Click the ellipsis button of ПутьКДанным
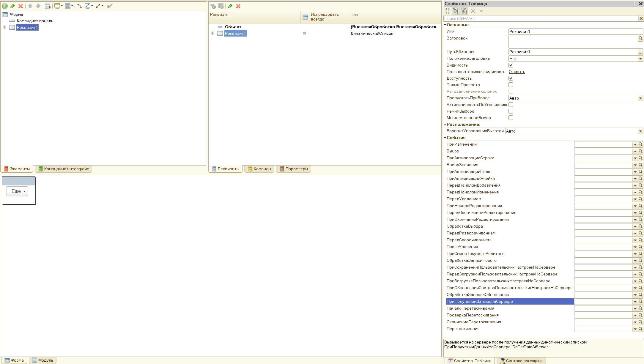Screen dimensions: 644x364 pyautogui.click(x=640, y=52)
